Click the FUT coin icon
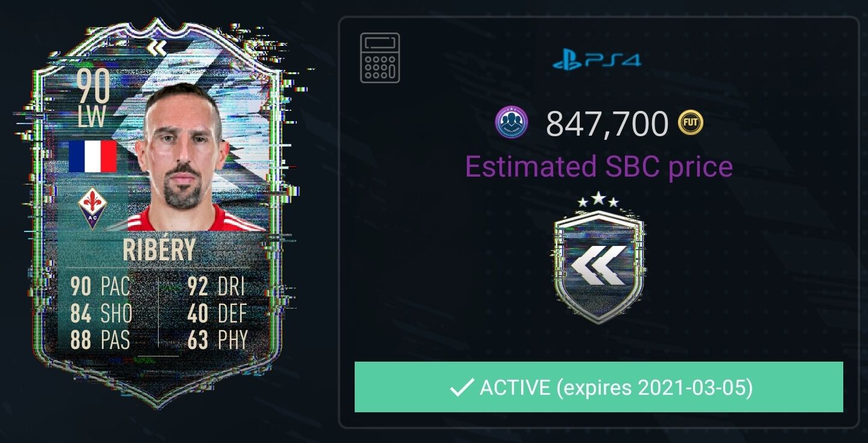 click(x=691, y=124)
